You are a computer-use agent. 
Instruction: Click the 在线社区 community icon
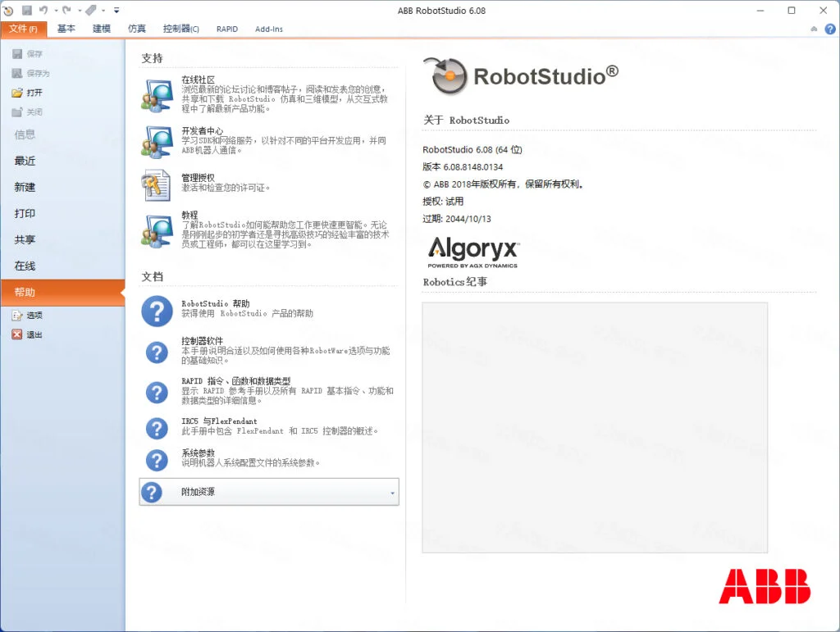[157, 95]
